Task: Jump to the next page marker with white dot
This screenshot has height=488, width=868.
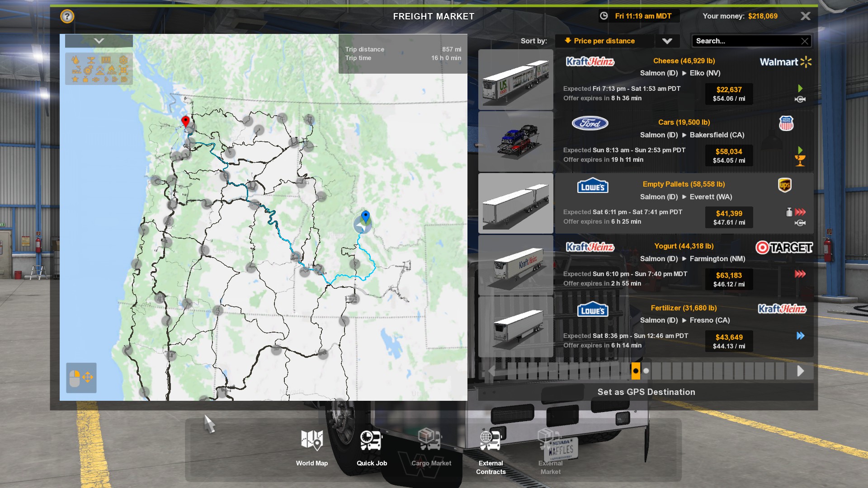Action: coord(646,371)
